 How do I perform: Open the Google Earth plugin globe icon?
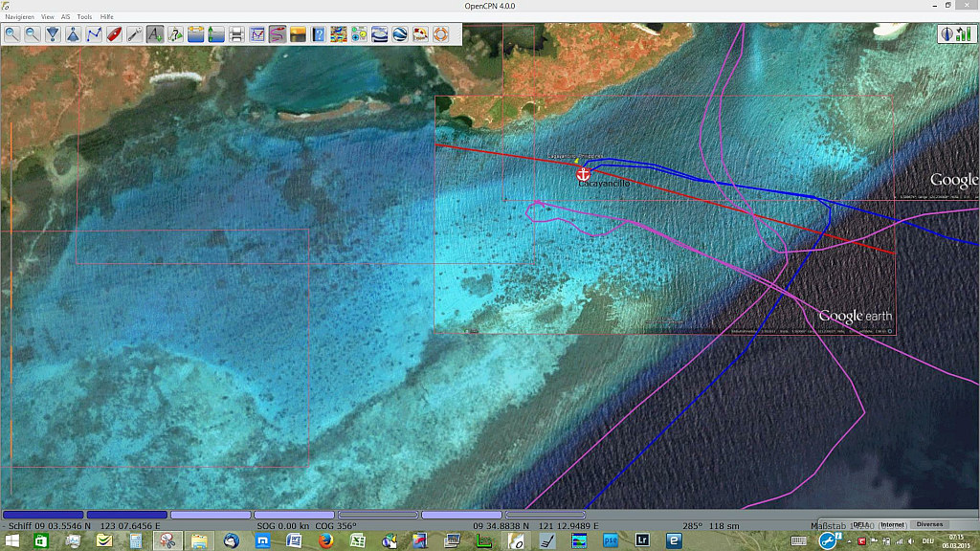click(400, 34)
